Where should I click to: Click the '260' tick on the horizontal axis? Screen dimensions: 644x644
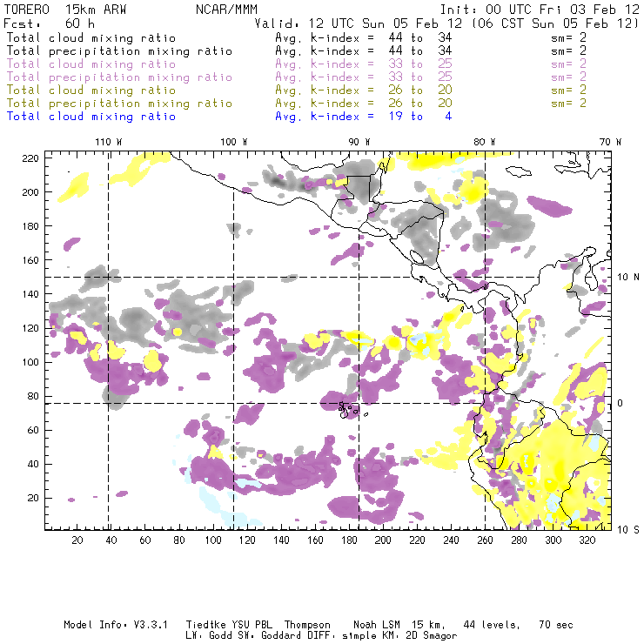485,540
